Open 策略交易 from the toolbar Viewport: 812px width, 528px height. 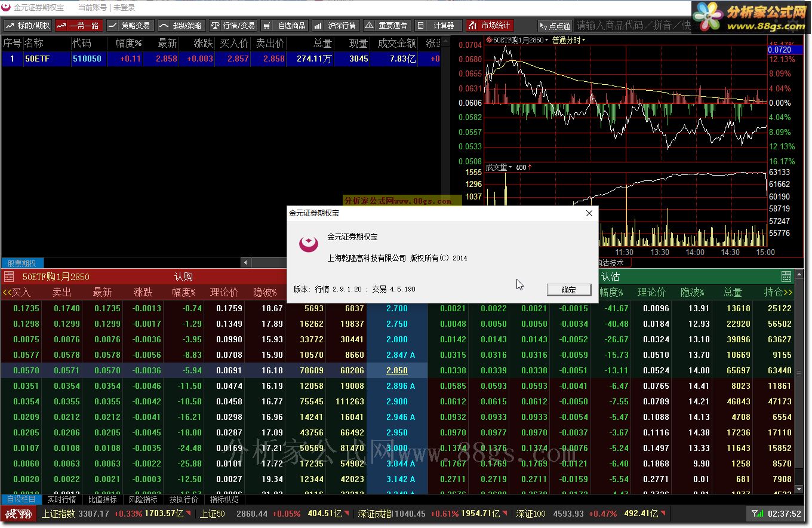(x=130, y=26)
